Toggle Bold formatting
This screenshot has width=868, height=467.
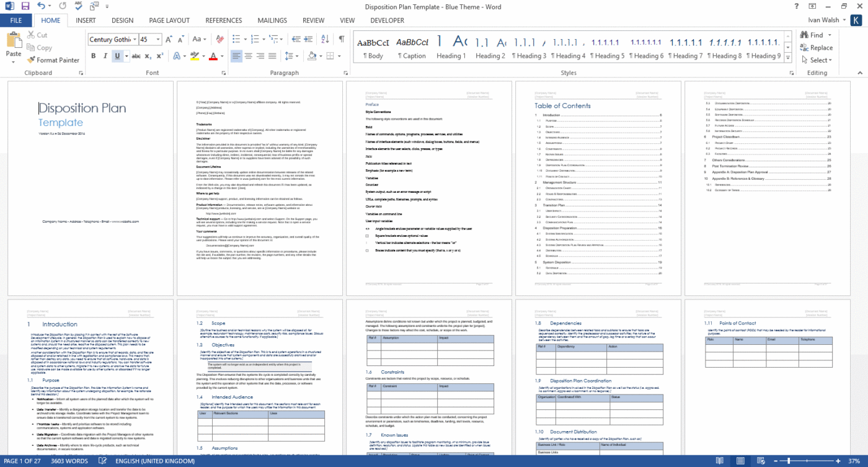pyautogui.click(x=94, y=56)
